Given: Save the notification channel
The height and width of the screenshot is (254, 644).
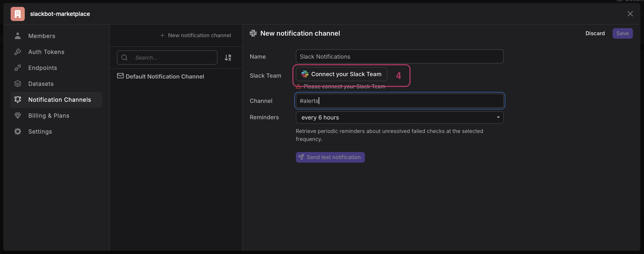Looking at the screenshot, I should (x=623, y=33).
